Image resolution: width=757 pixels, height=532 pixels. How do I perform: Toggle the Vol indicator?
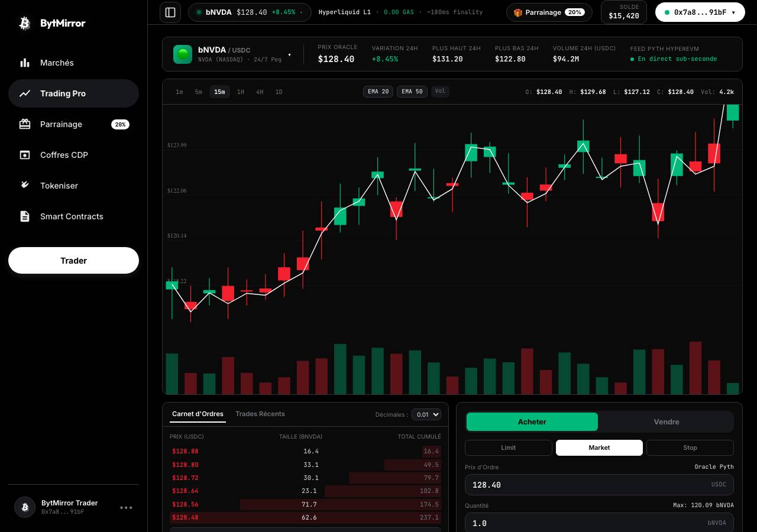point(440,92)
